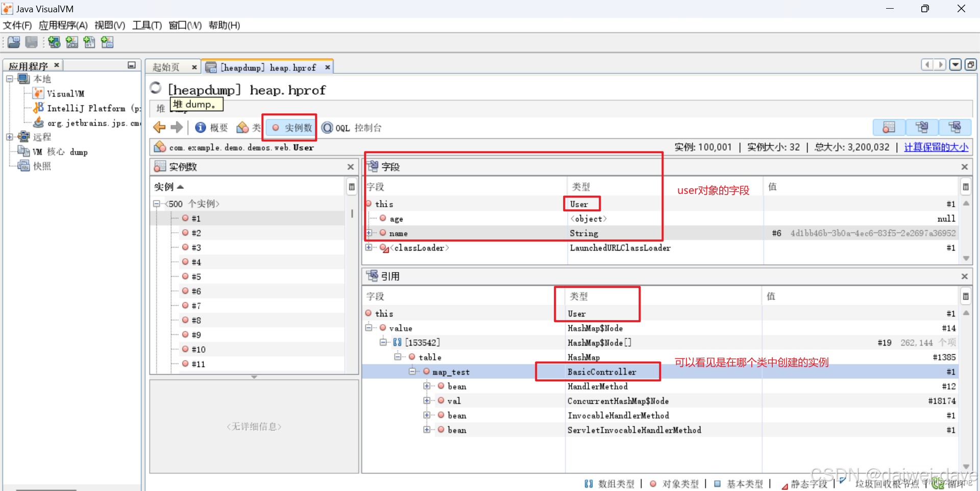Collapse the 500 个实例 group

click(157, 204)
